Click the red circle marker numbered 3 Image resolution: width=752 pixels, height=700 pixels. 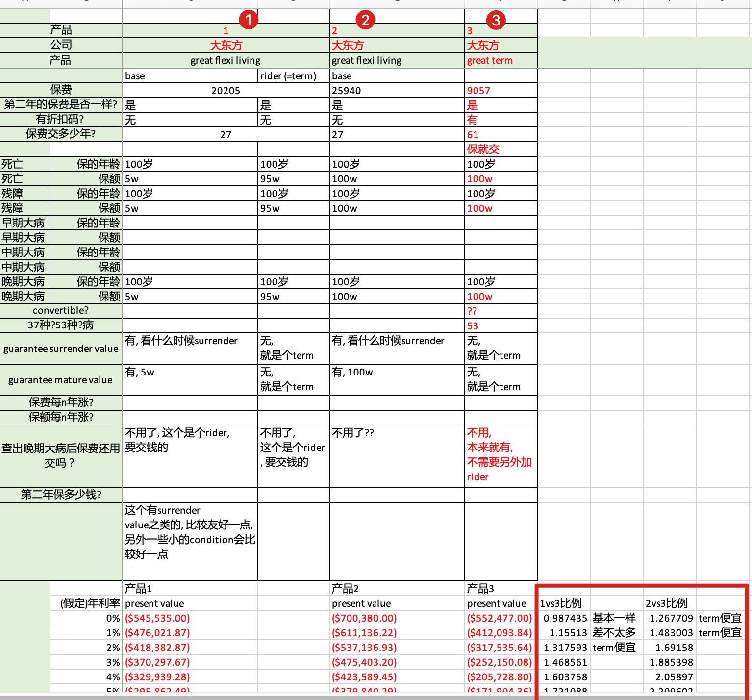496,20
